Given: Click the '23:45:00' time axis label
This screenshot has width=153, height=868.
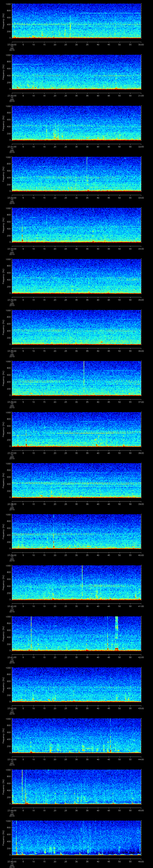Looking at the screenshot, I should 12,862.
